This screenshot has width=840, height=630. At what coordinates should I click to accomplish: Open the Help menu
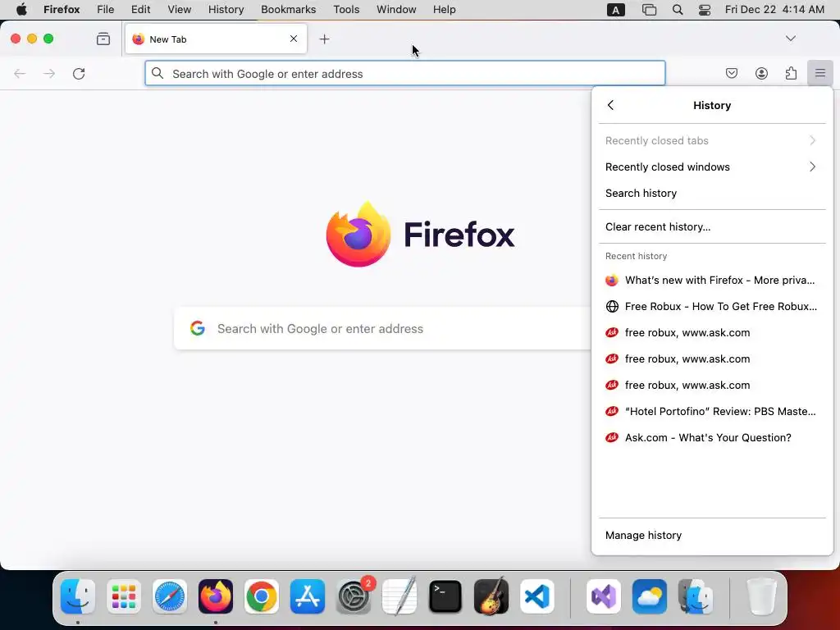click(444, 10)
